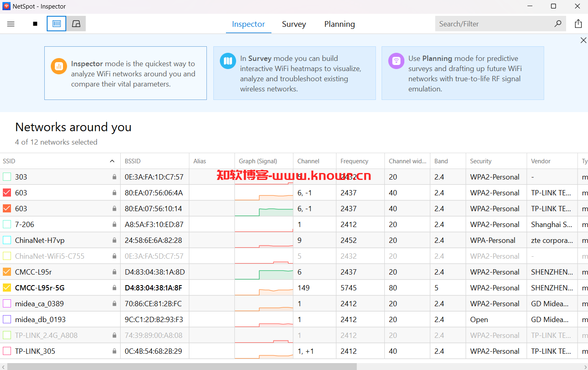Open the hamburger menu
This screenshot has height=370, width=588.
tap(11, 24)
